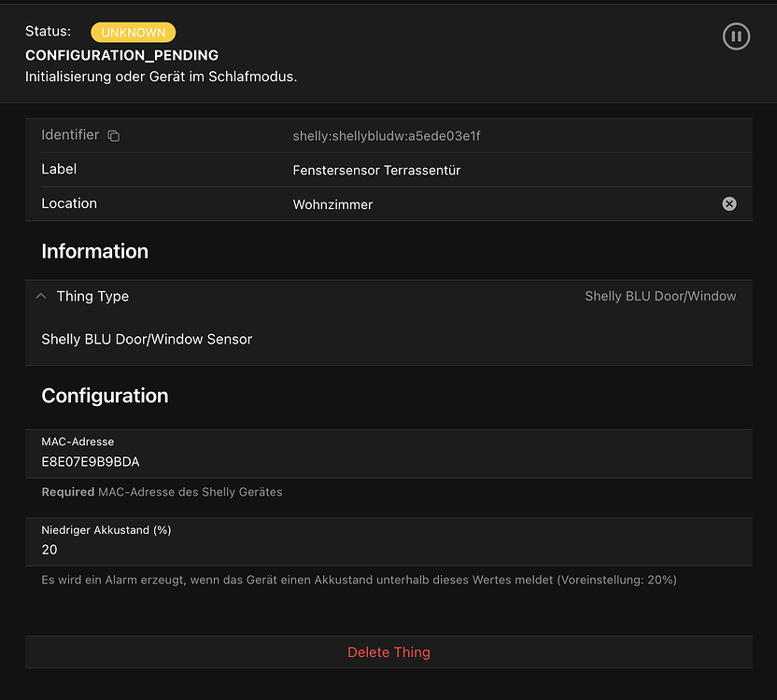Screen dimensions: 777x700
Task: Click Delete Thing
Action: click(388, 651)
